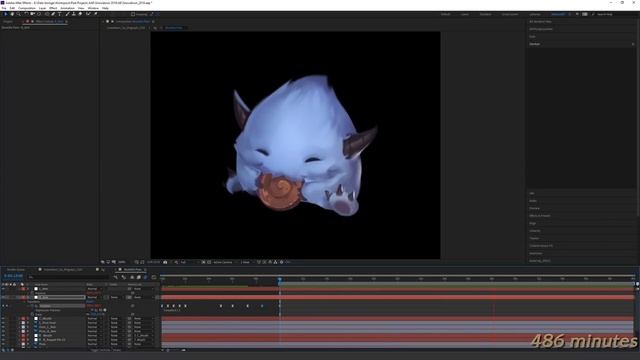Click the current time display in timeline
The height and width of the screenshot is (360, 640).
[x=13, y=276]
